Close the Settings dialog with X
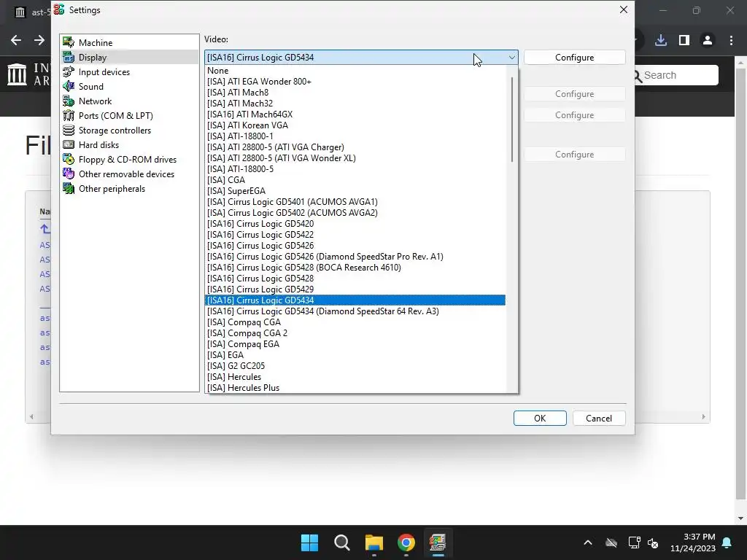This screenshot has height=560, width=747. coord(623,9)
